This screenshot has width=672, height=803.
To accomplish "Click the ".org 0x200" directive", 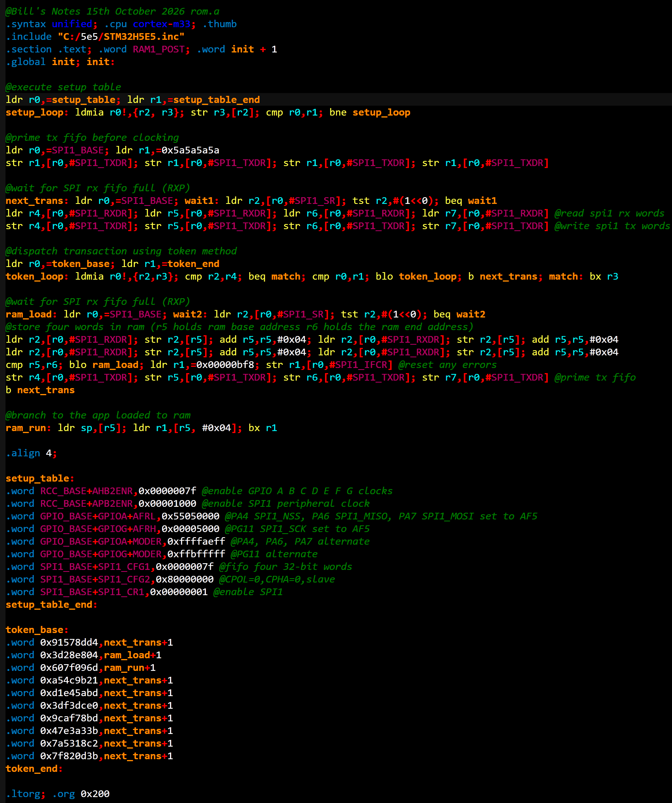I will (81, 794).
